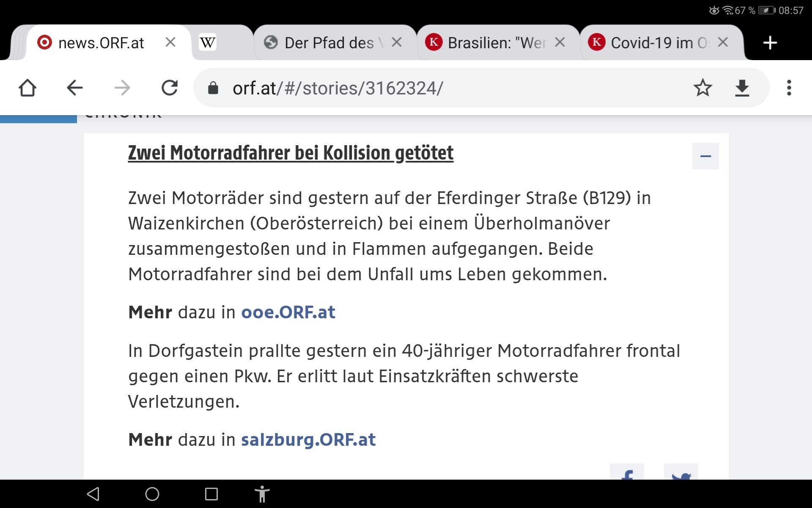Open the ooe.ORF.at link
The height and width of the screenshot is (508, 812).
288,312
